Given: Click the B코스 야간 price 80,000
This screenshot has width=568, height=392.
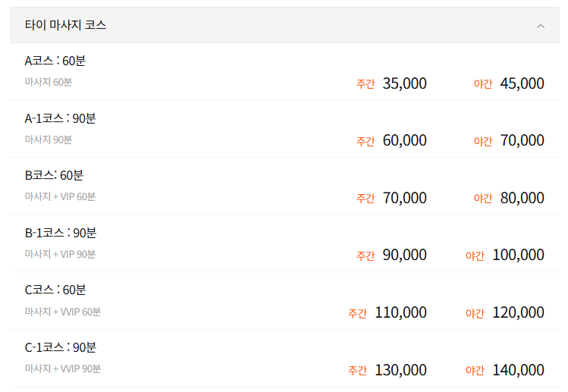Looking at the screenshot, I should (x=522, y=198).
